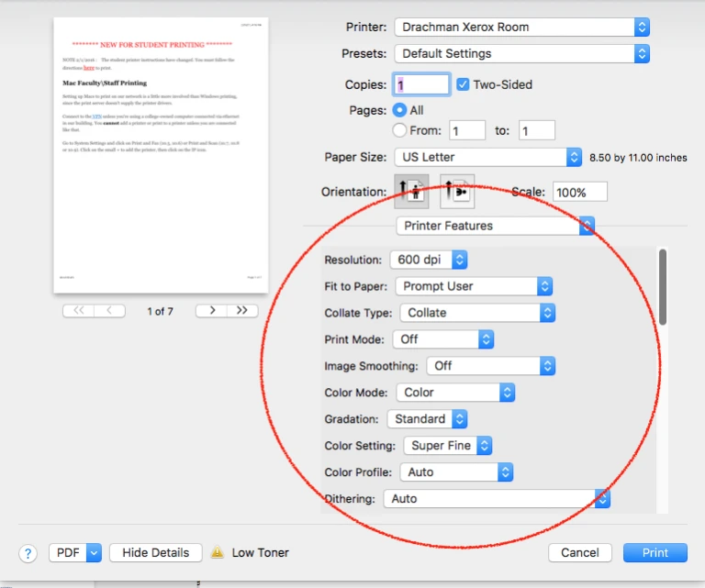Click the 1 of 7 page indicator
The height and width of the screenshot is (588, 705).
[160, 311]
